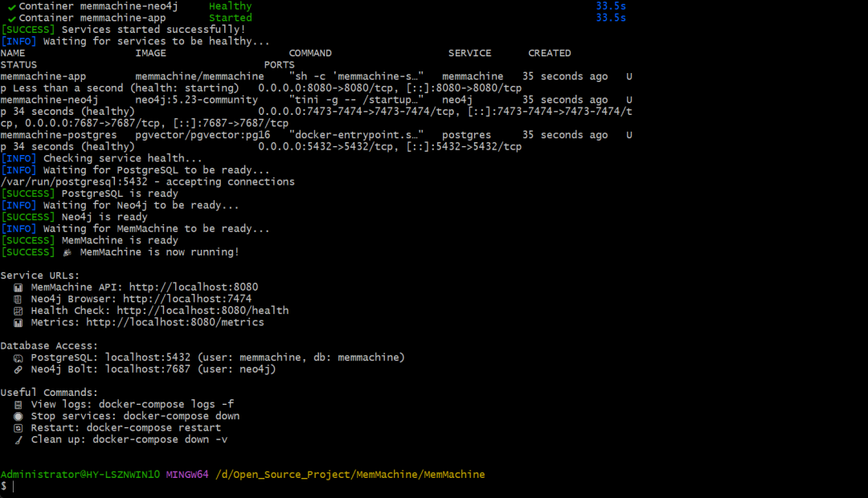Click the 'IMAGE' column header
The image size is (868, 498).
150,53
